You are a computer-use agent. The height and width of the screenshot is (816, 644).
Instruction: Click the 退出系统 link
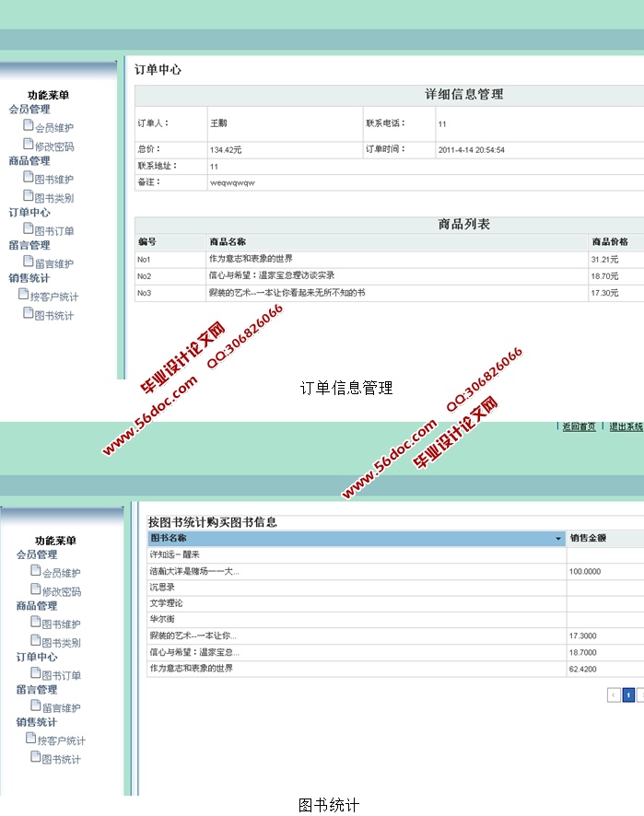[x=626, y=426]
